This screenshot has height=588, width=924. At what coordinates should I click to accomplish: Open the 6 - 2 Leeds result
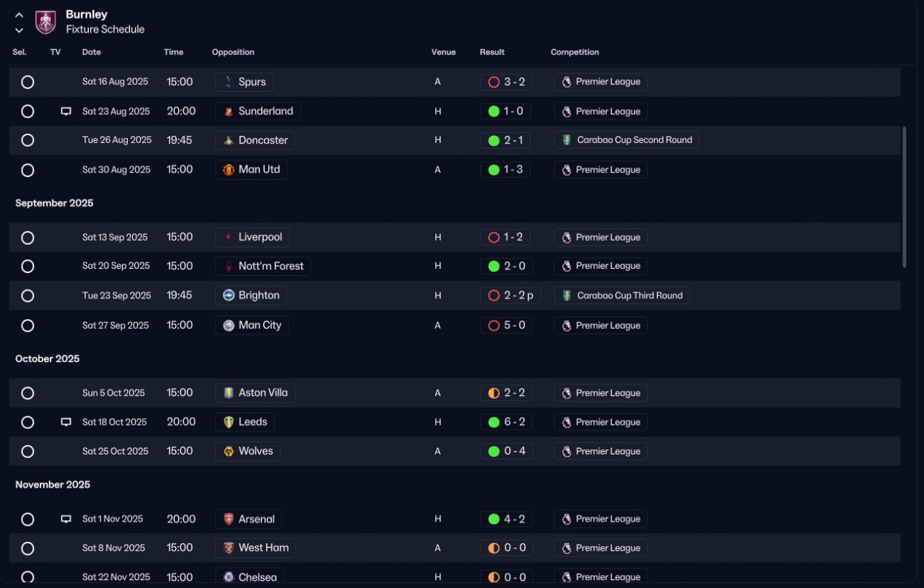click(506, 422)
